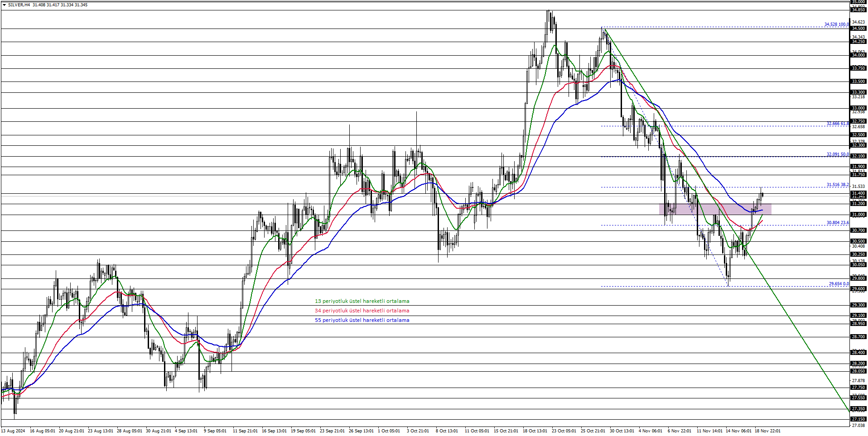Click the 4 Sep 13:01 time label
Viewport: 868px width, 436px height.
(186, 431)
